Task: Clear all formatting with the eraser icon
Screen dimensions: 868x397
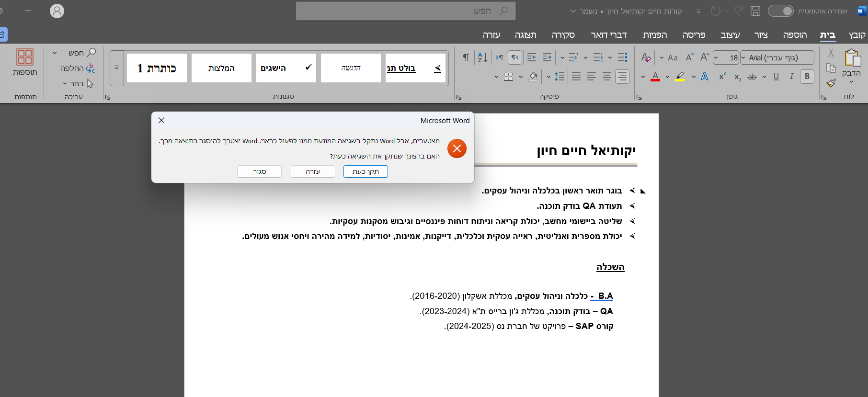Action: click(x=646, y=57)
